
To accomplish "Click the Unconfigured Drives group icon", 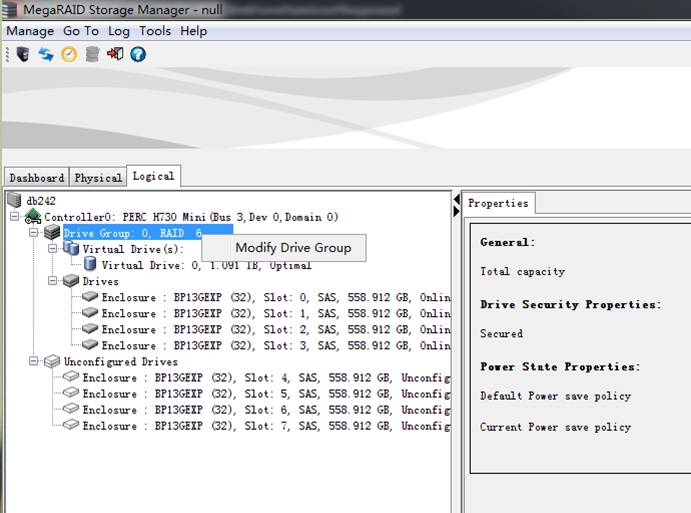I will pos(52,361).
